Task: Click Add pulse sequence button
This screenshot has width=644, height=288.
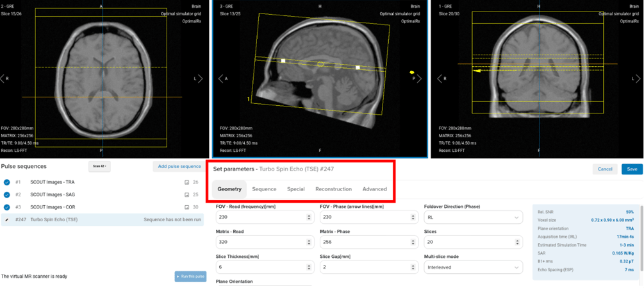Action: (x=179, y=167)
